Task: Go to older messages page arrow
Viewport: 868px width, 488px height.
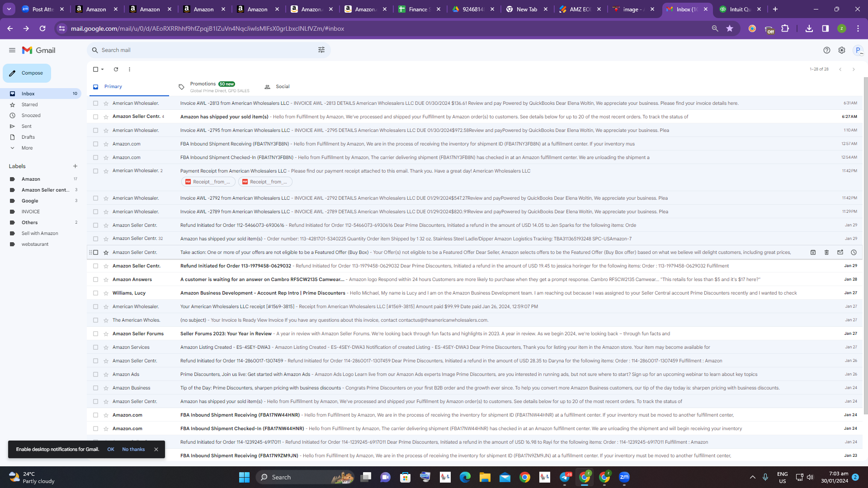Action: pyautogui.click(x=854, y=69)
